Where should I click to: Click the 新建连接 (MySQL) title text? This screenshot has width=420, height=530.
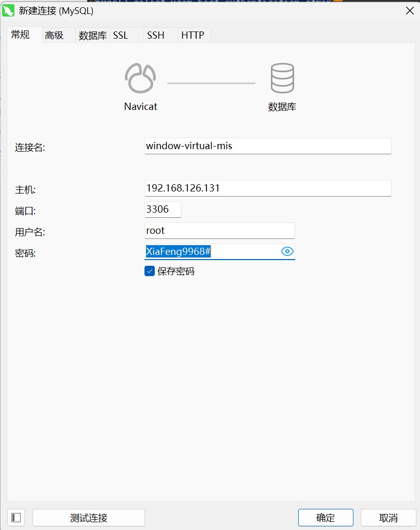(56, 11)
